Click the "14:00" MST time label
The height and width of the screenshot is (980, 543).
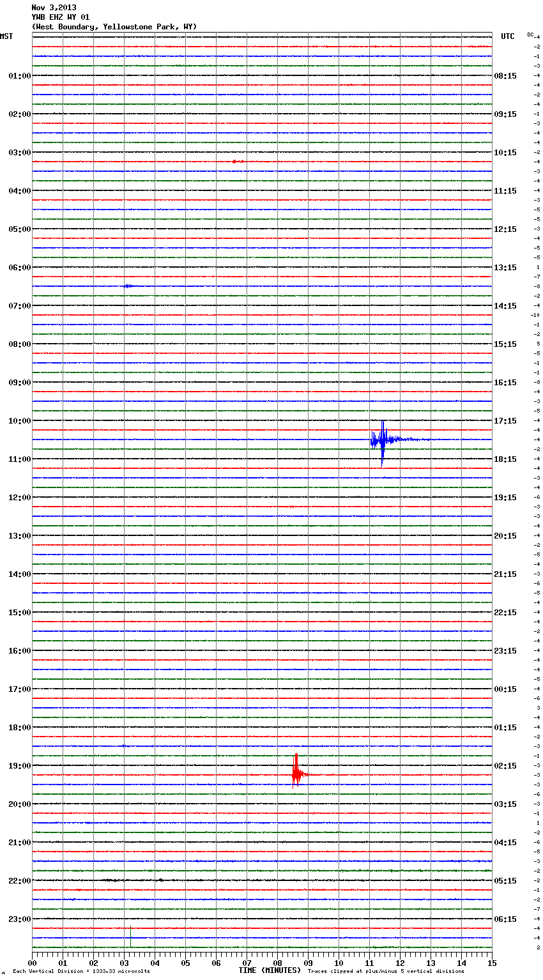[20, 574]
